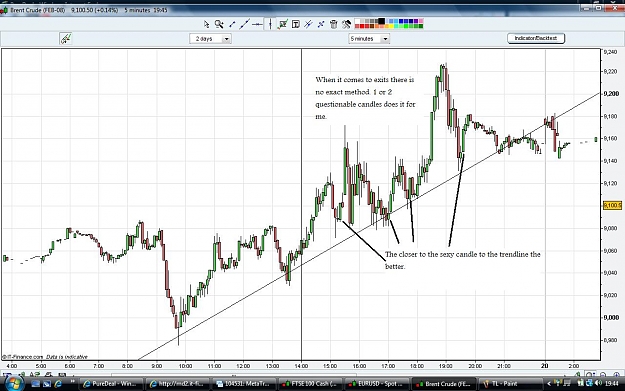Image resolution: width=625 pixels, height=391 pixels.
Task: Pick the pink color swatch
Action: pos(421,21)
